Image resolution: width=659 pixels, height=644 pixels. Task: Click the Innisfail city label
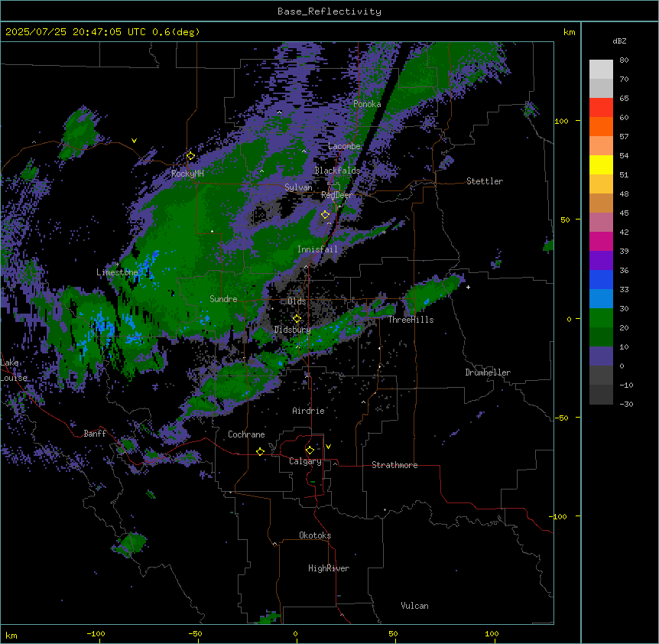click(317, 249)
